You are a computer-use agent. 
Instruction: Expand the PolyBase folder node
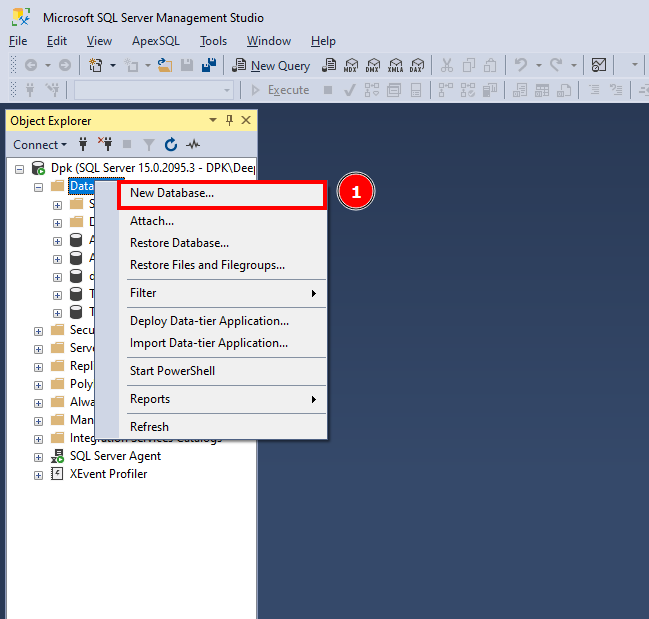38,385
